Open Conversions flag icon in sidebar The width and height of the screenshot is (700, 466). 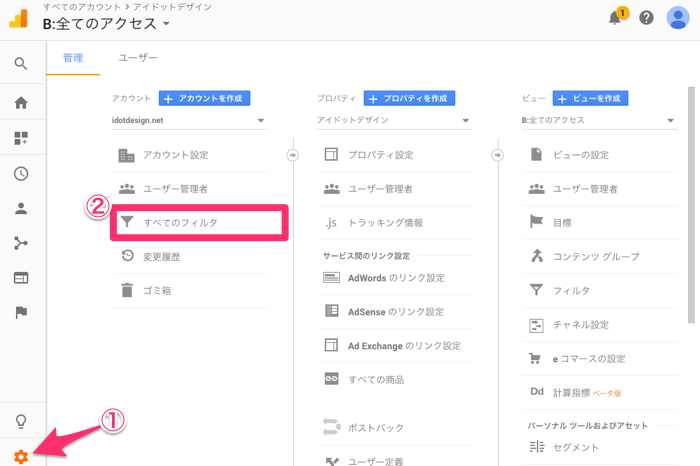point(20,312)
